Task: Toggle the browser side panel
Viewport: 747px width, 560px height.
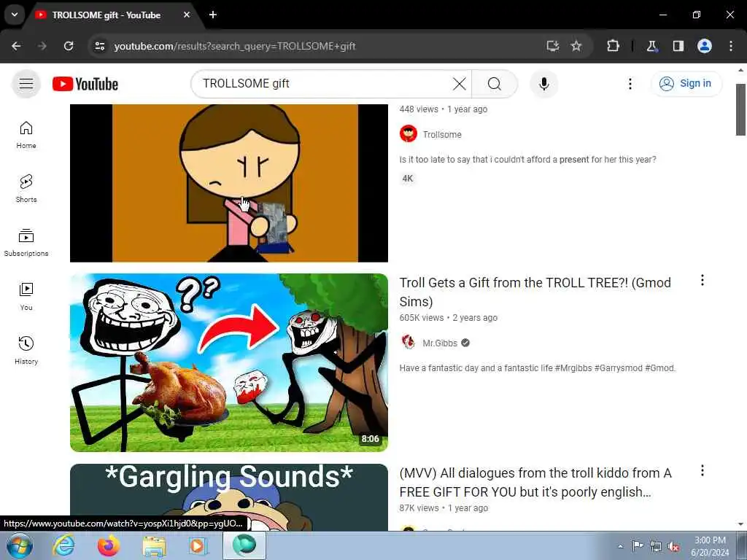Action: coord(678,46)
